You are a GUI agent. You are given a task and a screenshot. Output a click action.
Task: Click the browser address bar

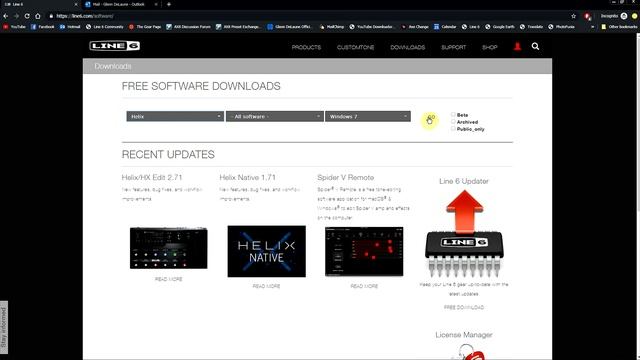pyautogui.click(x=306, y=16)
